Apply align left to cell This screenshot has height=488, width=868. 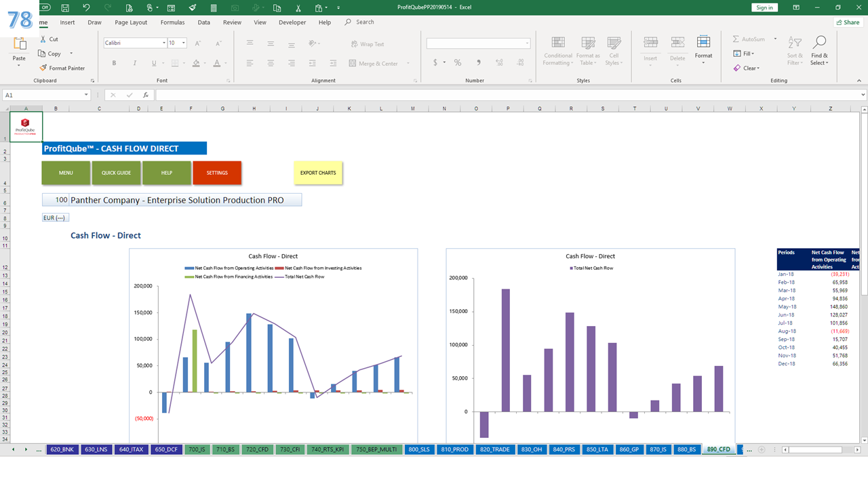click(250, 63)
